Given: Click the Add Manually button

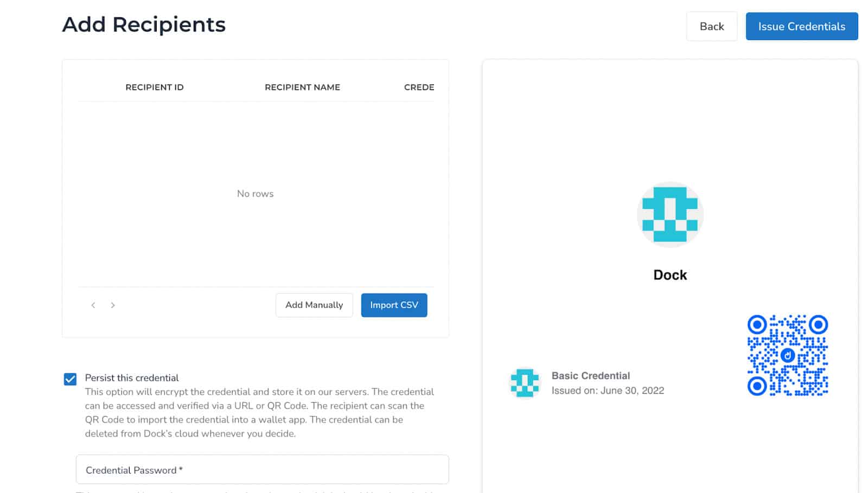Looking at the screenshot, I should pyautogui.click(x=314, y=305).
